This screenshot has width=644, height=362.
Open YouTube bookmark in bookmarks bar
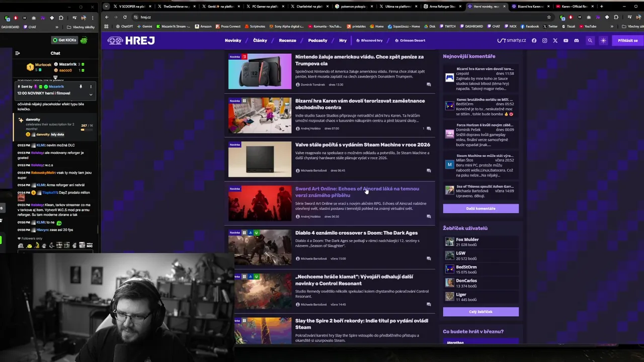(x=587, y=26)
